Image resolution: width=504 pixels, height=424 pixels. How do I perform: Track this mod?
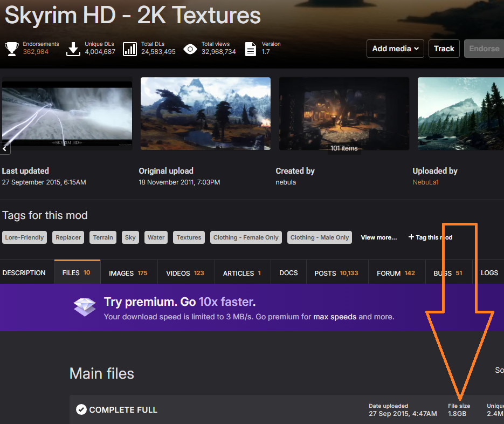[x=444, y=49]
